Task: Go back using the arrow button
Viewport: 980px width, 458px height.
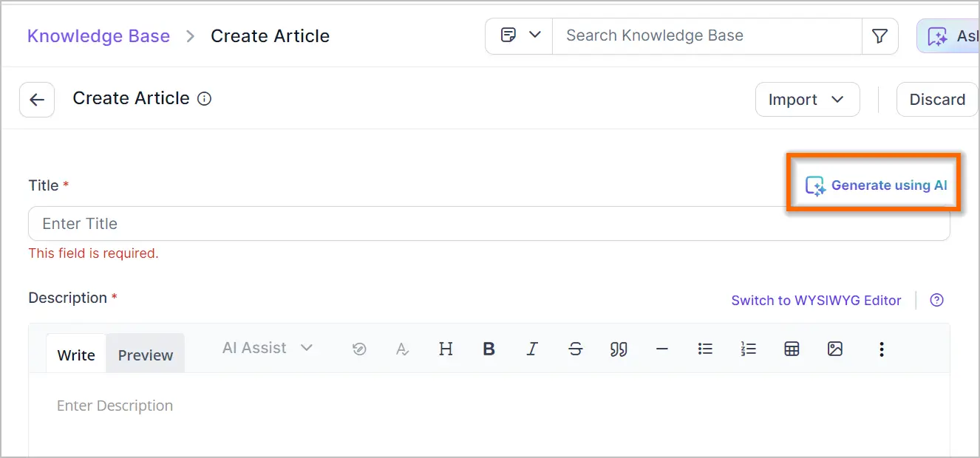Action: point(37,100)
